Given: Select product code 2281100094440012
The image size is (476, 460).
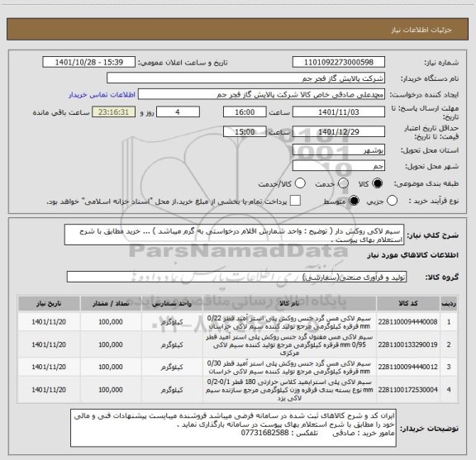Looking at the screenshot, I should coord(407,367).
